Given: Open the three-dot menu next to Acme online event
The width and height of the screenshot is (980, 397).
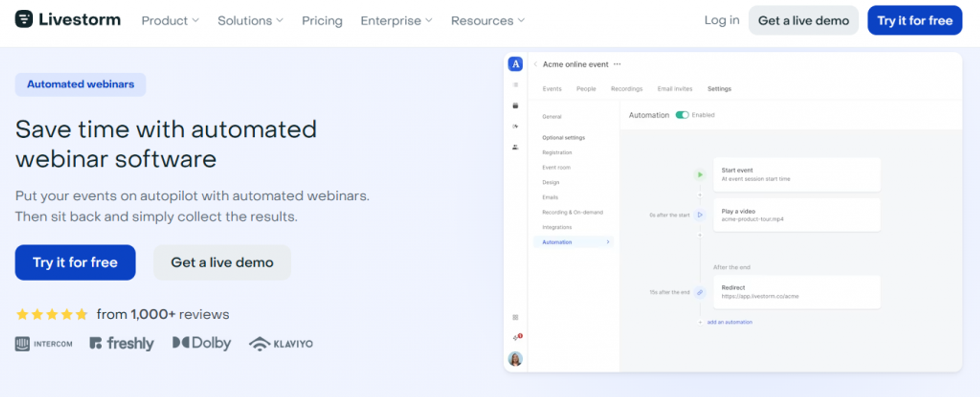Looking at the screenshot, I should tap(617, 64).
